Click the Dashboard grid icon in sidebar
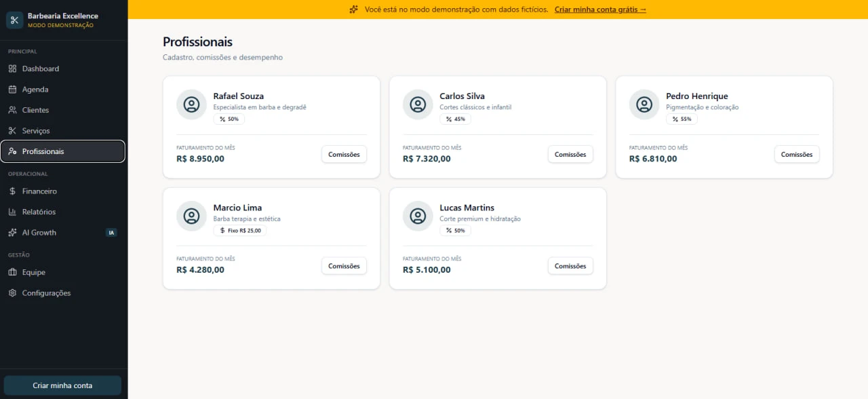868x399 pixels. (12, 69)
